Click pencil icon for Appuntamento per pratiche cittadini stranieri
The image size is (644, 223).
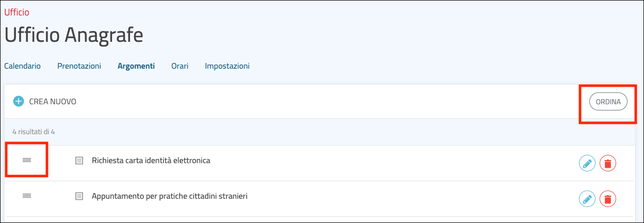[x=587, y=199]
